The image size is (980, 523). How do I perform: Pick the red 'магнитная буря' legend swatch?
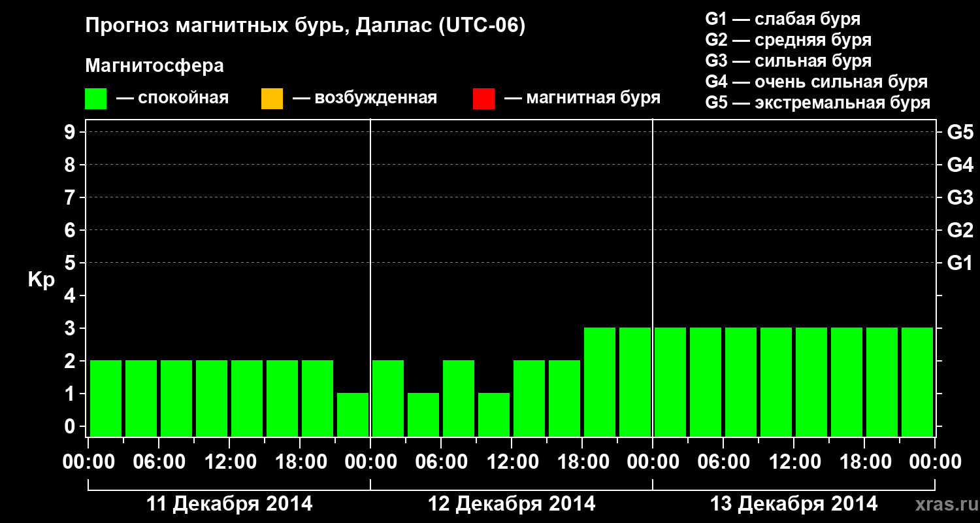pos(483,99)
